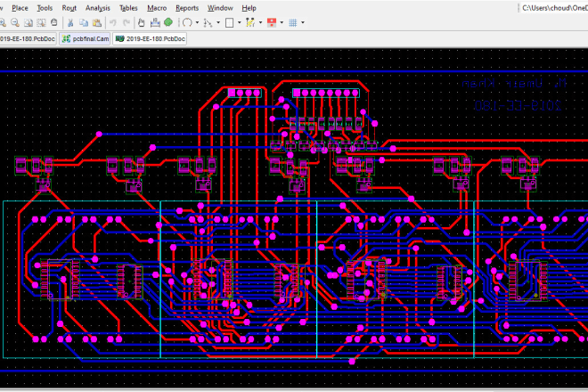Screen dimensions: 588x392
Task: Open the grid options dropdown arrow
Action: pos(303,23)
